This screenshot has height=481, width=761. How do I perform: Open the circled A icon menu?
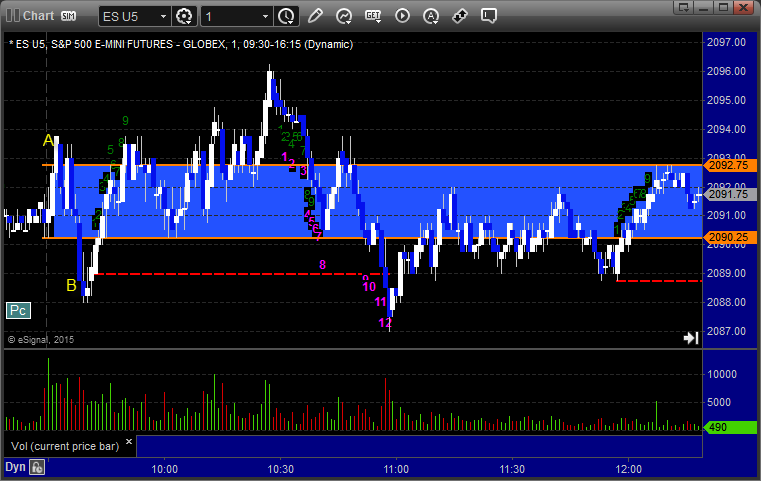pos(431,16)
